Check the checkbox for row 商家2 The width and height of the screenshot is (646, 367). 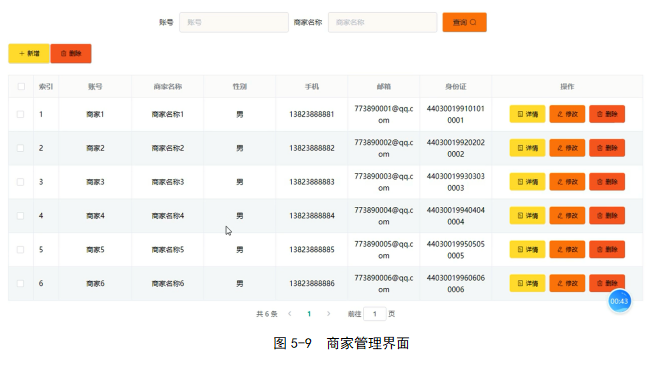pos(20,148)
